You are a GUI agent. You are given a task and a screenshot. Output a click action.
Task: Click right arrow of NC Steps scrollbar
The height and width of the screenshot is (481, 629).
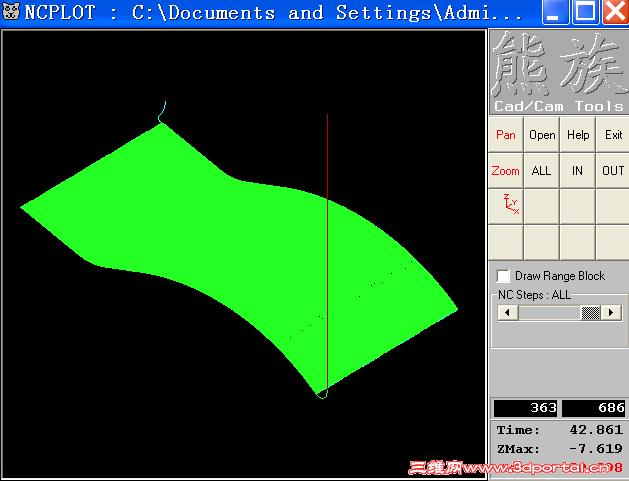[611, 313]
